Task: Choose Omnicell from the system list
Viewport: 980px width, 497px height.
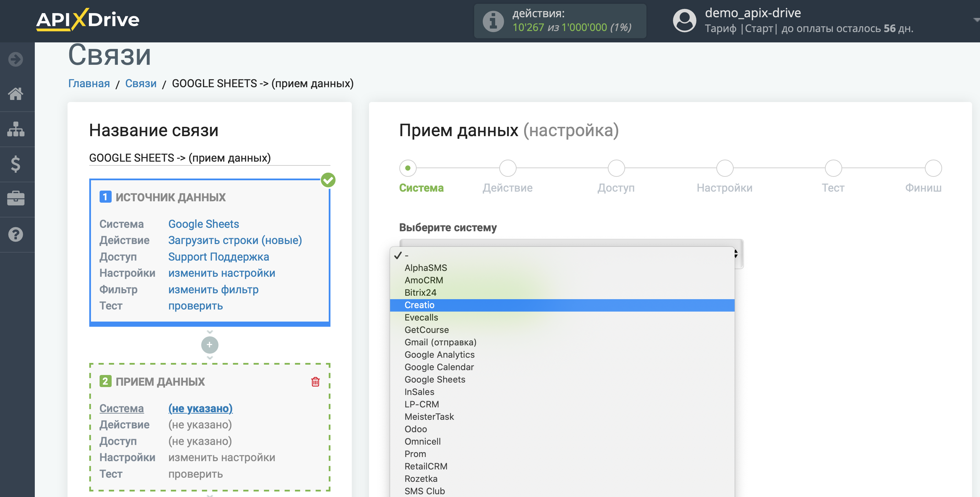Action: pyautogui.click(x=562, y=442)
